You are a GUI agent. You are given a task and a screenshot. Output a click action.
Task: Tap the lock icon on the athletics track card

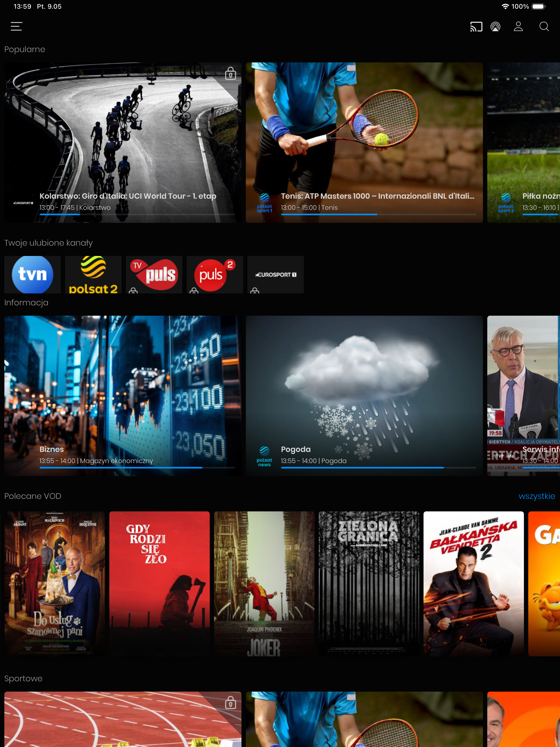pos(230,702)
